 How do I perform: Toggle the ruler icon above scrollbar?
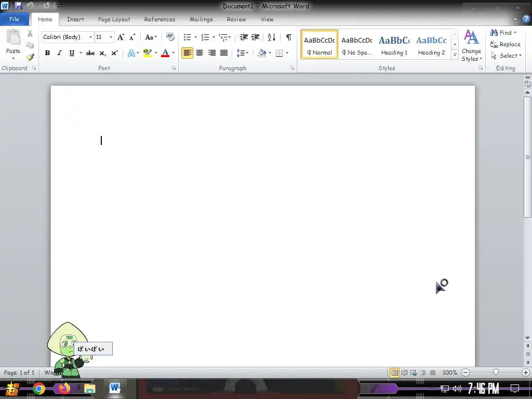pos(528,84)
